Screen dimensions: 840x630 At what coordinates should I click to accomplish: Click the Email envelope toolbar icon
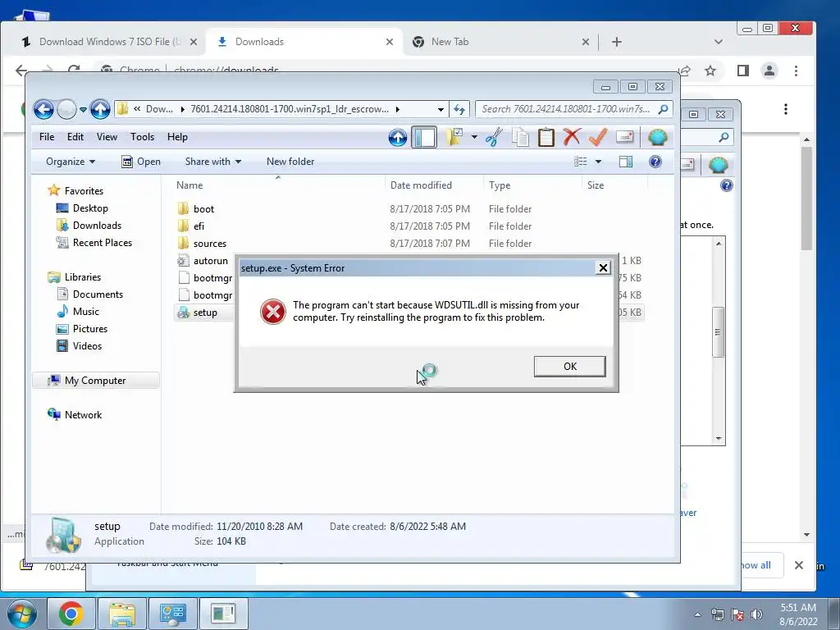click(x=624, y=137)
